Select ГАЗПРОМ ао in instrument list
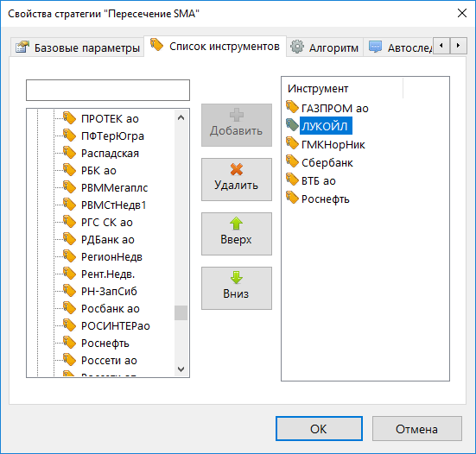Viewport: 476px width, 454px height. click(x=335, y=108)
